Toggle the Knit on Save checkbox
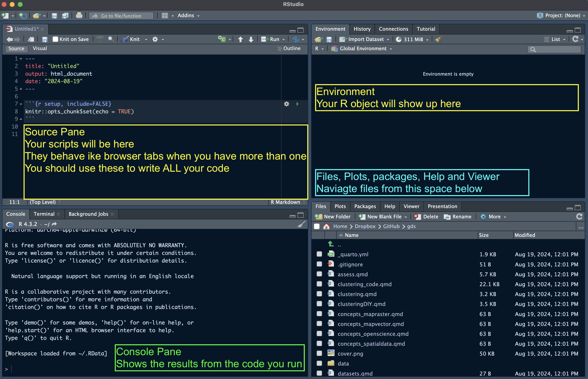Image resolution: width=588 pixels, height=379 pixels. pyautogui.click(x=55, y=39)
